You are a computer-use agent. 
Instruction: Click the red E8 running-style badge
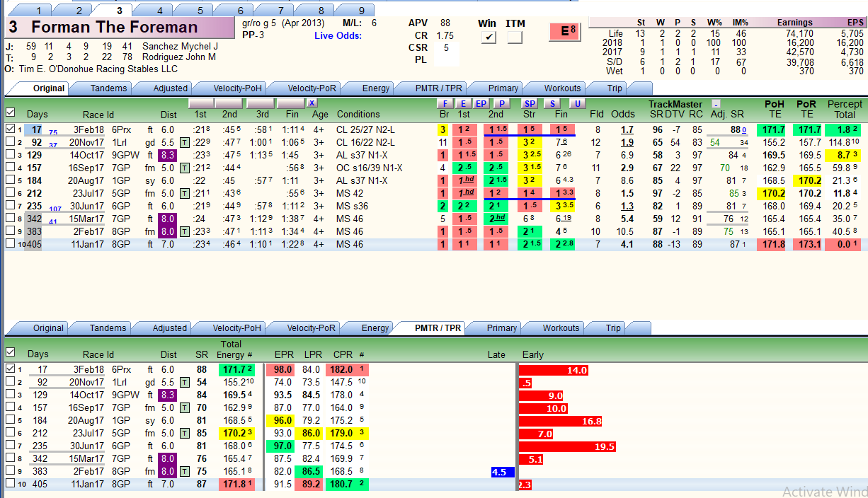565,31
